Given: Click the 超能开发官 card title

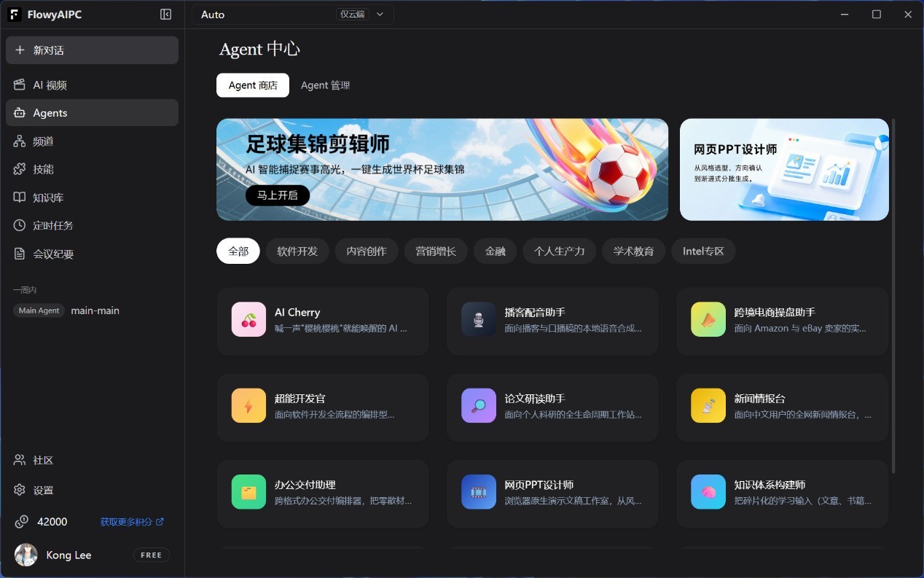Looking at the screenshot, I should tap(300, 399).
